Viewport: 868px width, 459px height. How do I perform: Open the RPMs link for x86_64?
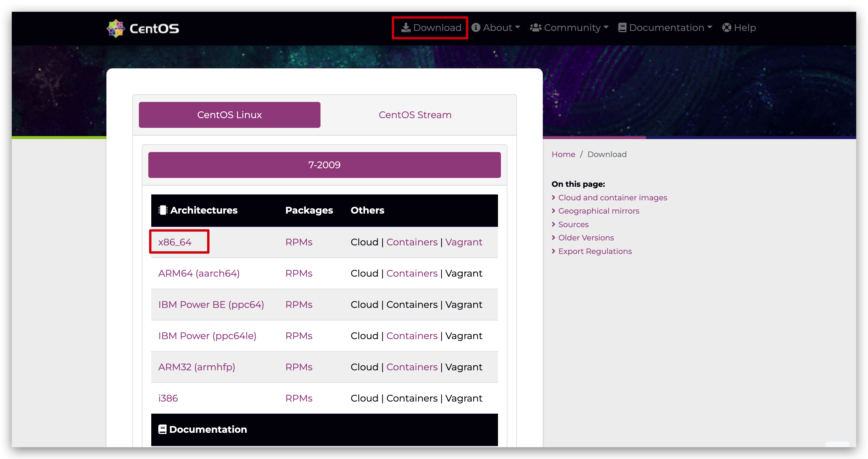click(x=299, y=242)
